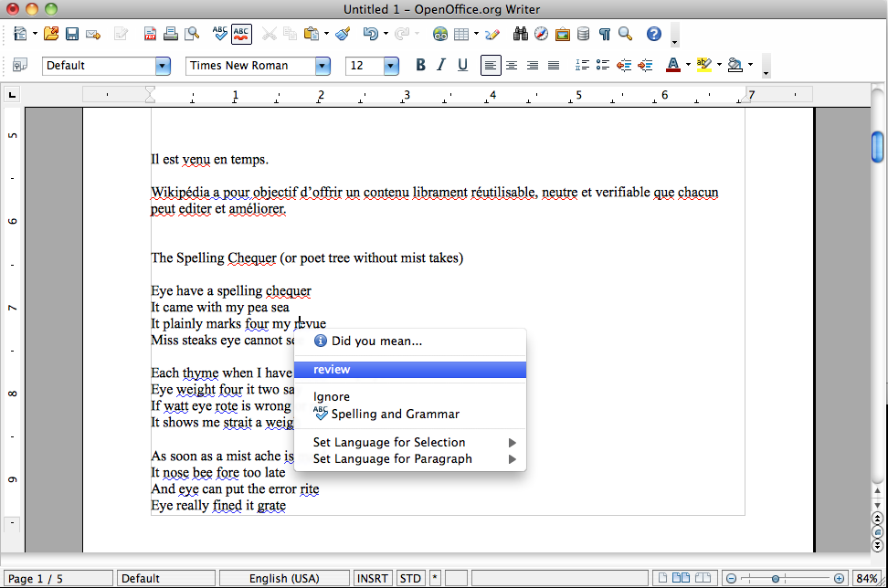
Task: Open the Navigator compass icon
Action: tap(542, 35)
